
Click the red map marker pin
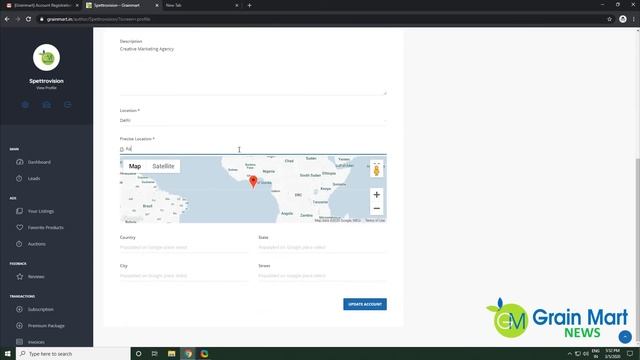[253, 182]
